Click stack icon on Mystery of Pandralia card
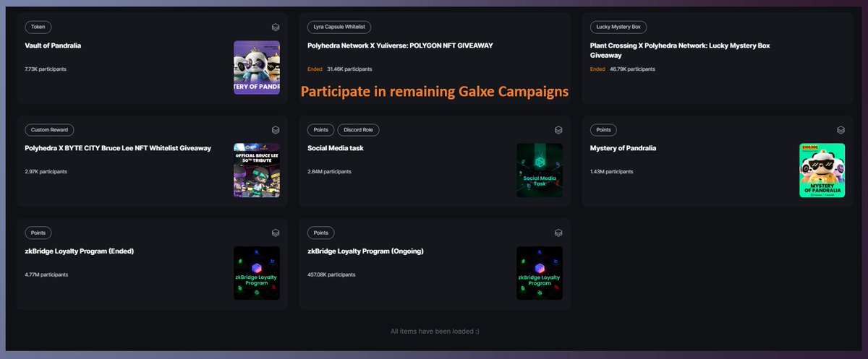Image resolution: width=868 pixels, height=359 pixels. click(841, 130)
